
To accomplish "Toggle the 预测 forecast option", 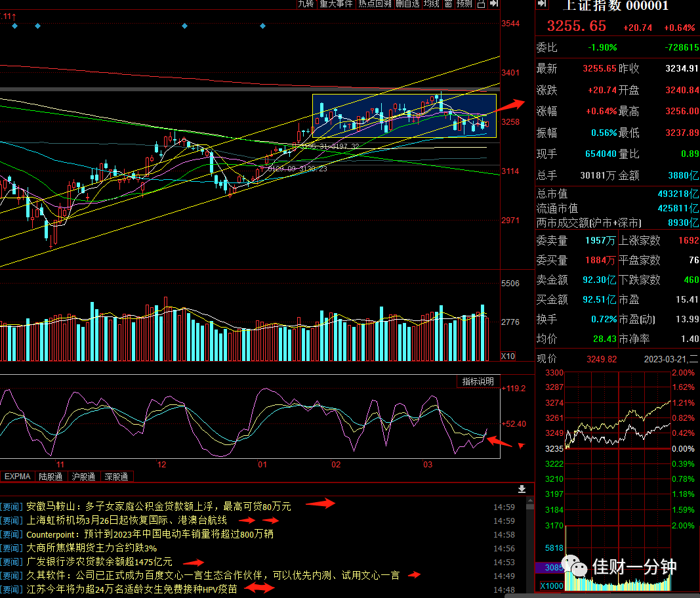I will 464,4.
